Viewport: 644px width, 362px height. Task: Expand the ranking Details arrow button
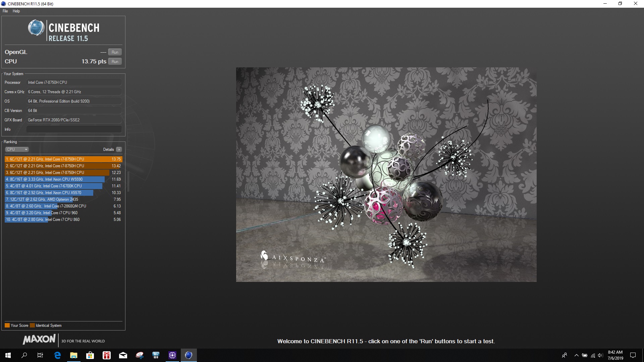119,149
